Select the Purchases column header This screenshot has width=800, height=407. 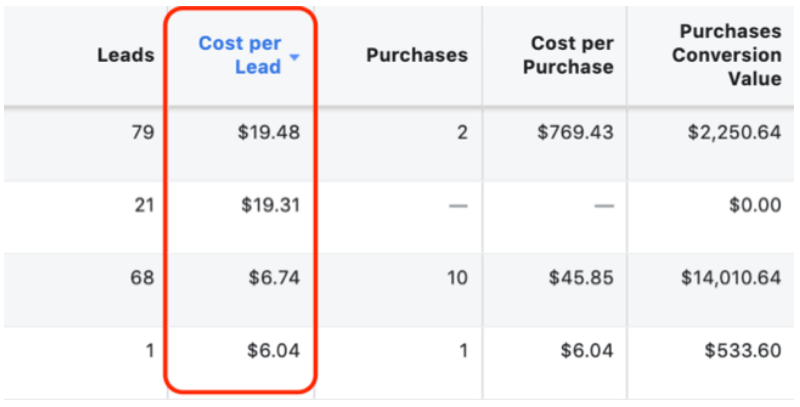[417, 55]
